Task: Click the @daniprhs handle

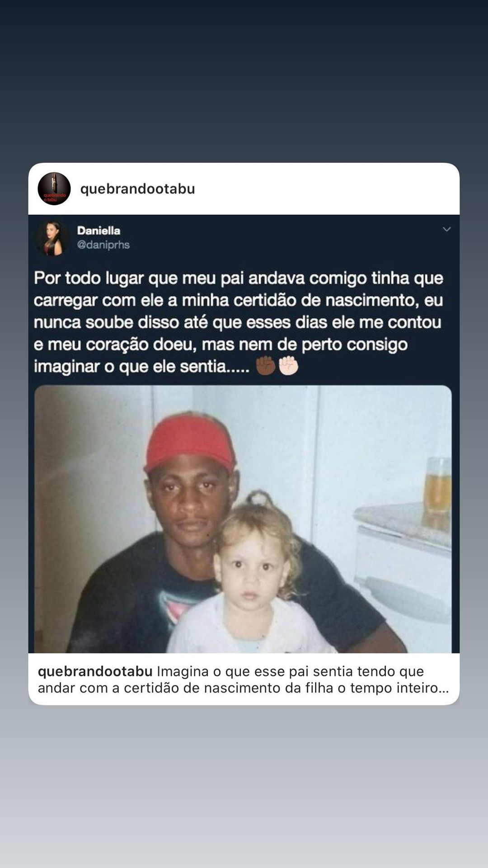Action: (103, 245)
